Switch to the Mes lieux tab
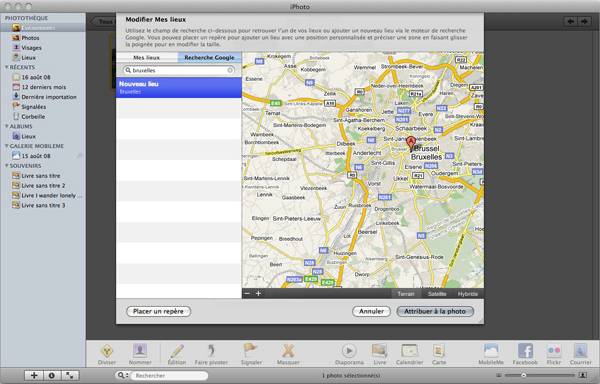Screen dimensions: 600x384 coord(147,57)
